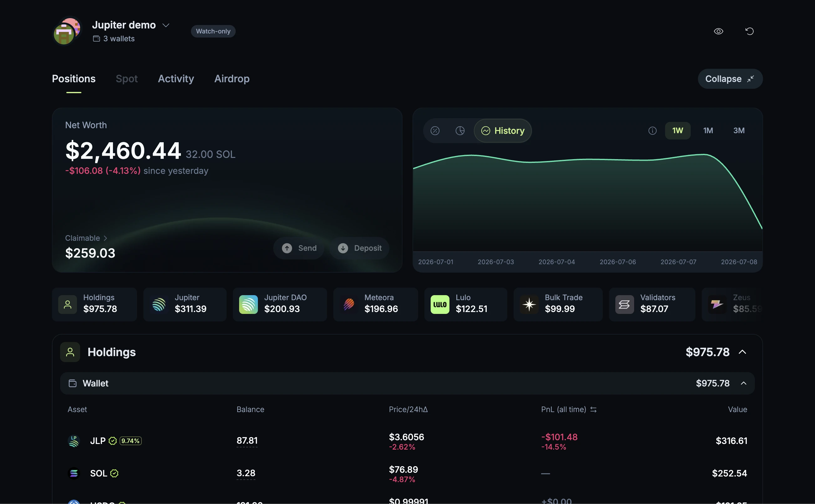The image size is (815, 504).
Task: Select the 3M chart range
Action: pyautogui.click(x=739, y=131)
